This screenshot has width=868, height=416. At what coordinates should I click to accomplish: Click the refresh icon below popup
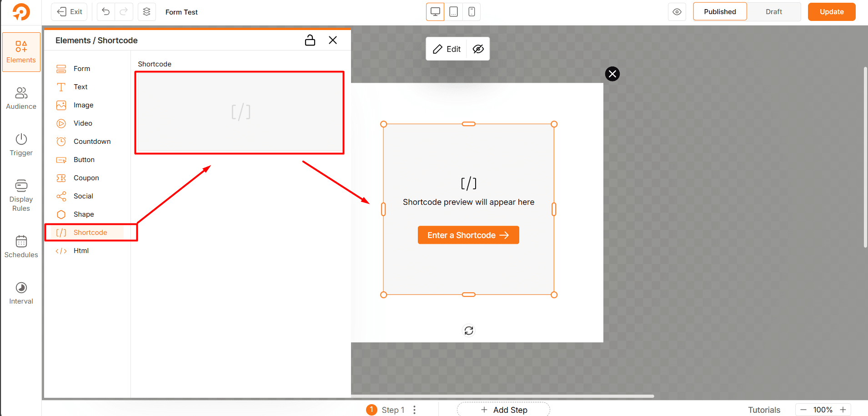(469, 330)
